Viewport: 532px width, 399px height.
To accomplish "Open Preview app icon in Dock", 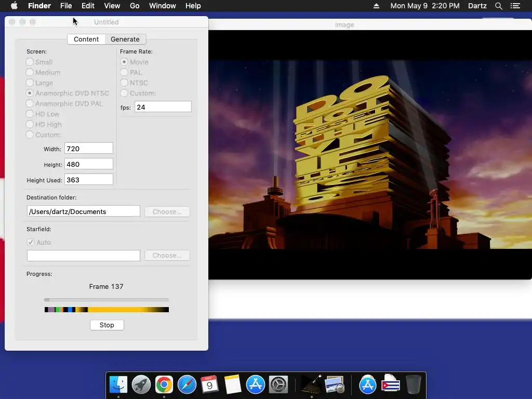I will (335, 384).
